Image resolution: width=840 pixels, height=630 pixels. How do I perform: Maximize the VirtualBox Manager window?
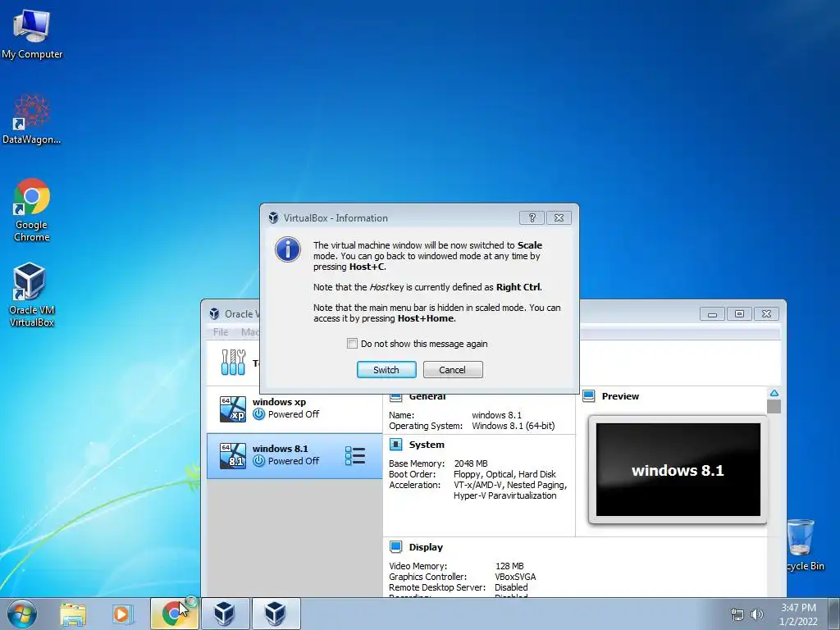point(739,314)
